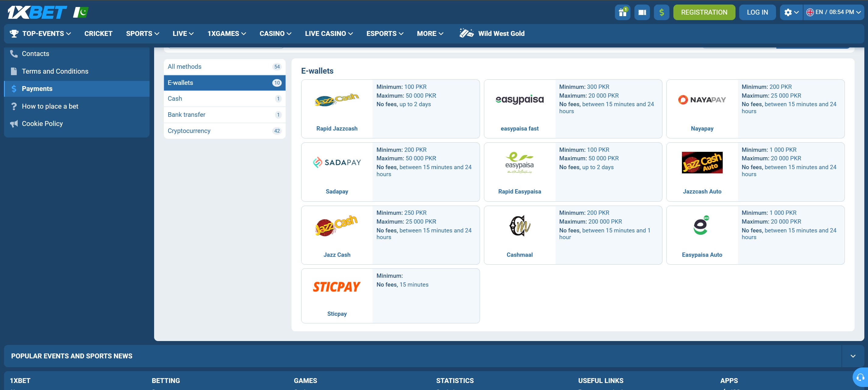Click the Jazzcash Auto logo

[x=702, y=162]
